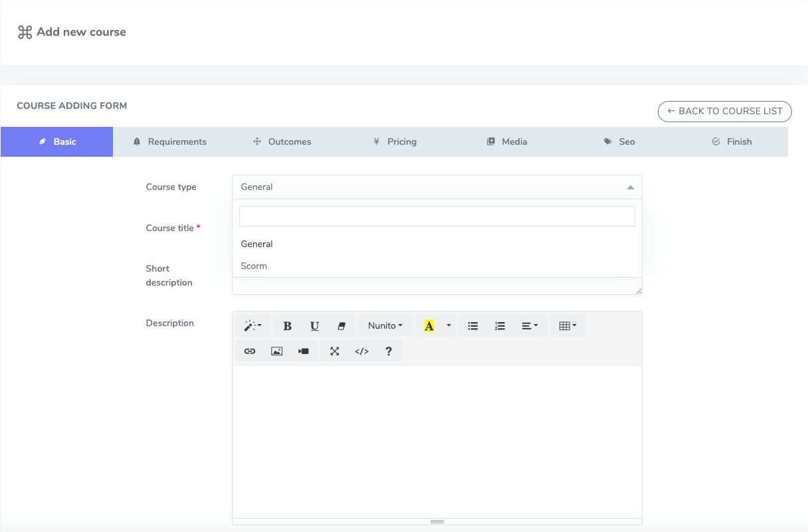
Task: Click the Bold formatting icon
Action: click(288, 326)
